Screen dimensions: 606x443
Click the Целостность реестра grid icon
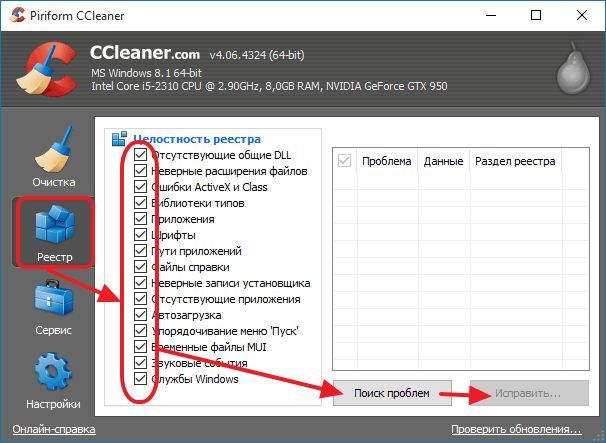point(119,139)
